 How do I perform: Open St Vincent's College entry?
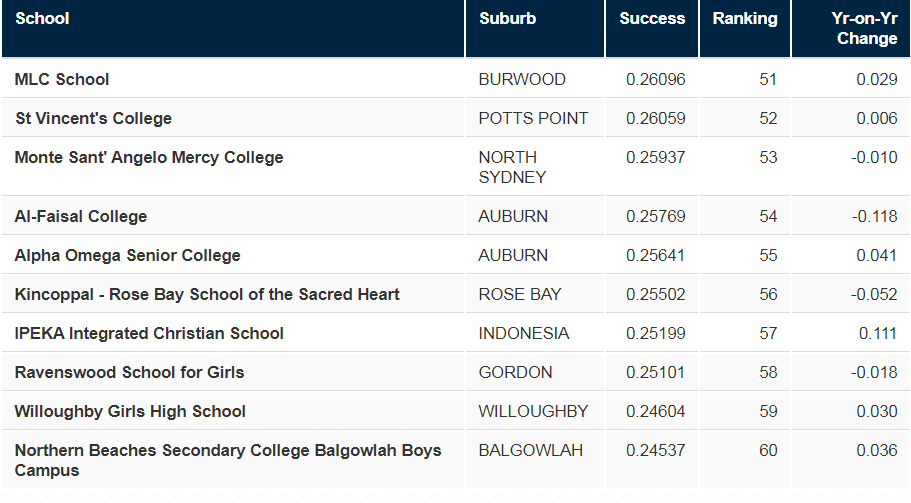click(93, 118)
